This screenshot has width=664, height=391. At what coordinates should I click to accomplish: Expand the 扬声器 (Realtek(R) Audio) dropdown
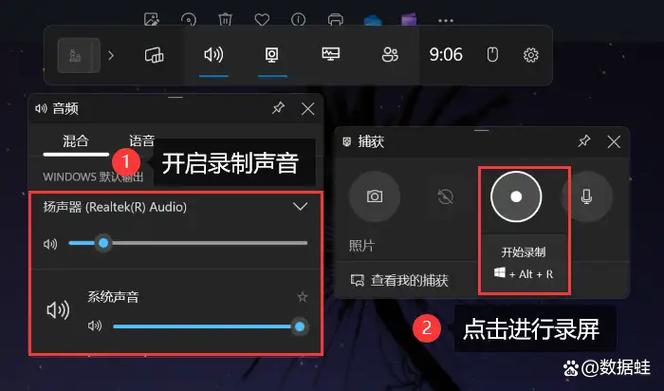(300, 207)
